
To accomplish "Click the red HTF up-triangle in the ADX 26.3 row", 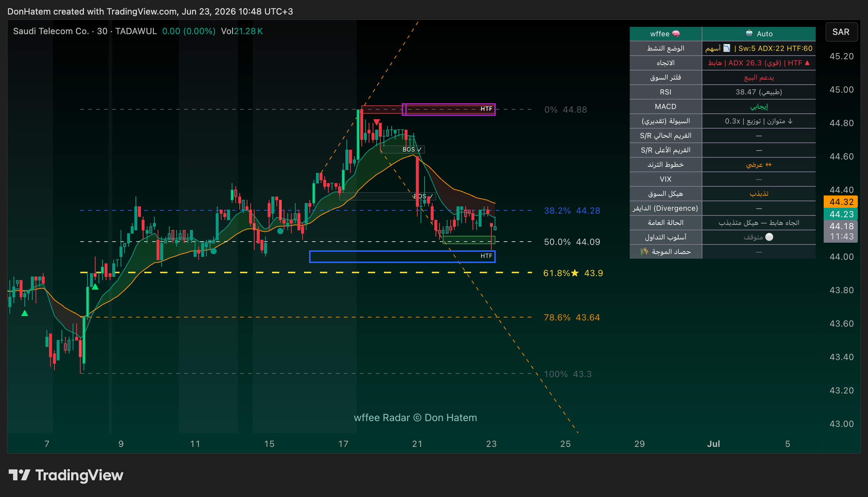I will point(807,62).
